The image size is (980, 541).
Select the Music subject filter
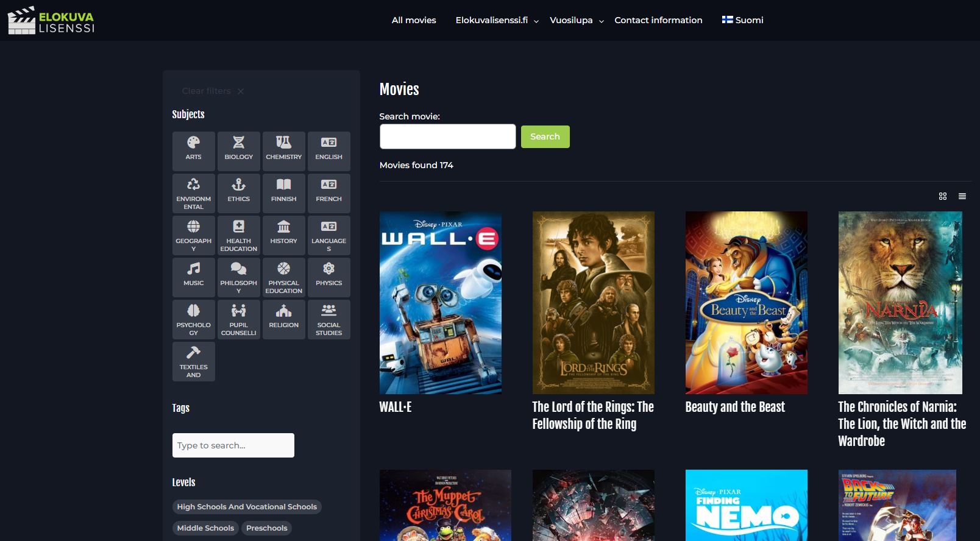(x=193, y=277)
